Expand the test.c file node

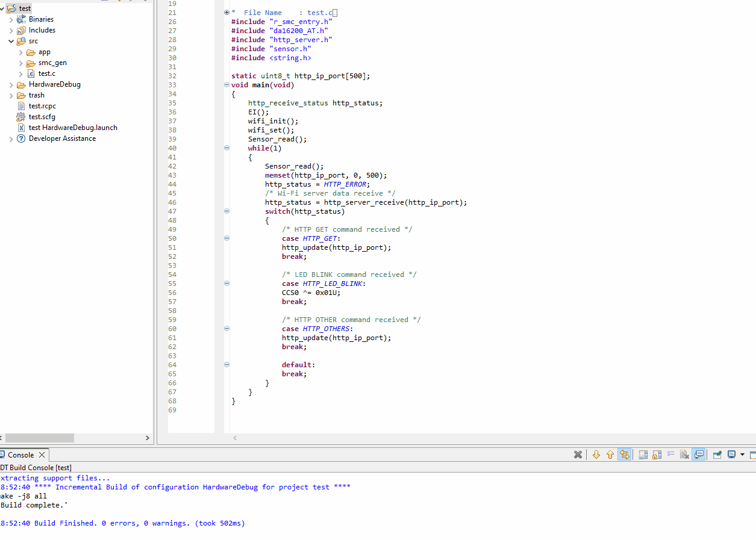21,73
